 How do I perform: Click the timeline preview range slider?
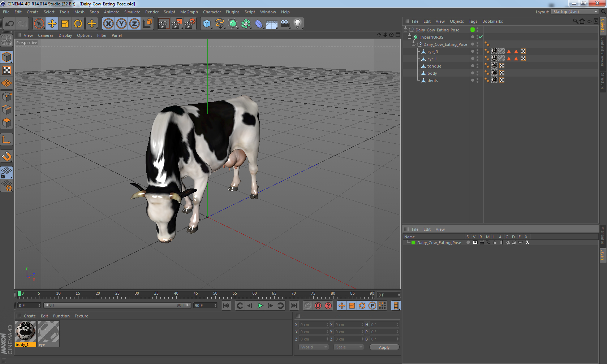coord(117,305)
